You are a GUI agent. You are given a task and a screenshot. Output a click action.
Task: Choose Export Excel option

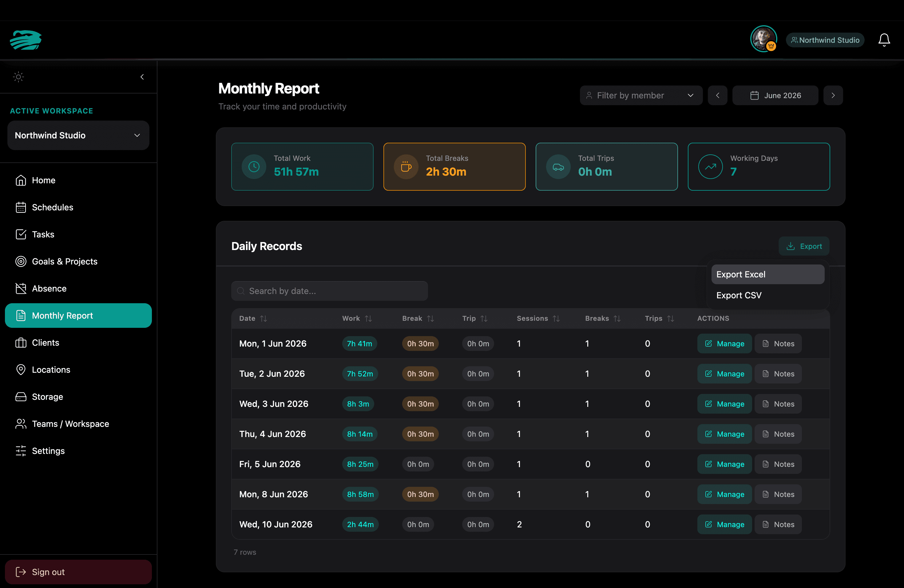[x=768, y=274]
